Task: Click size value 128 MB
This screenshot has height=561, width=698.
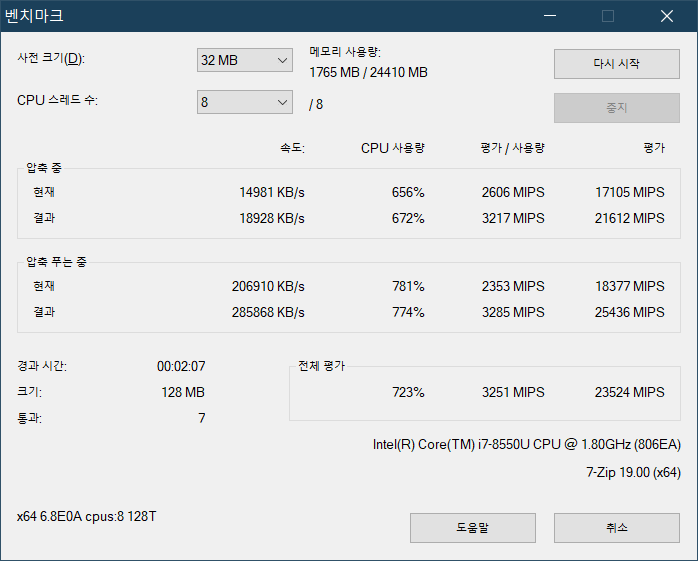Action: pos(183,392)
